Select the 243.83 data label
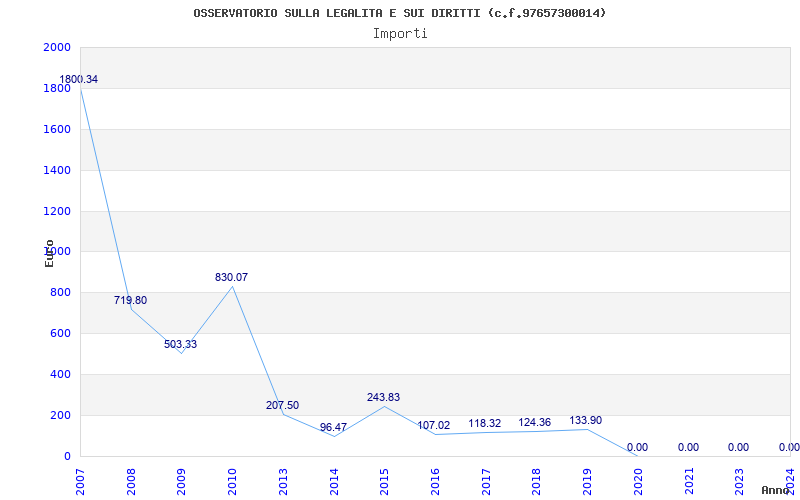This screenshot has width=800, height=500. click(383, 397)
